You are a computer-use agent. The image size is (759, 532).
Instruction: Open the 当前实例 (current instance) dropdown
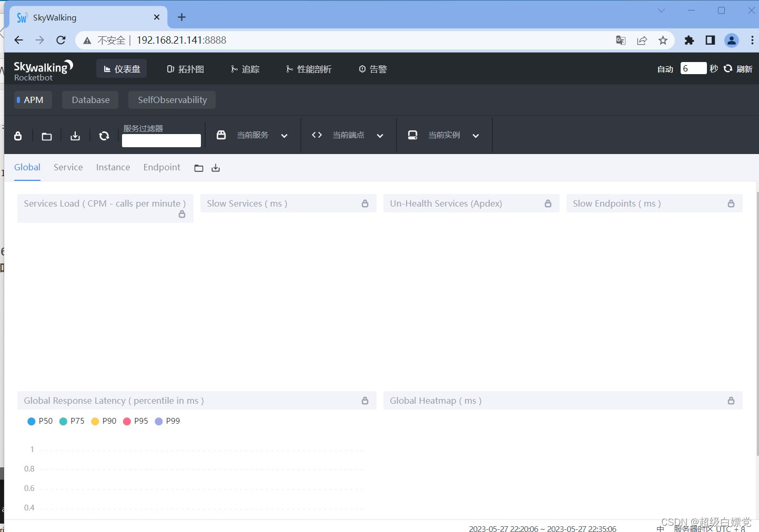[475, 135]
